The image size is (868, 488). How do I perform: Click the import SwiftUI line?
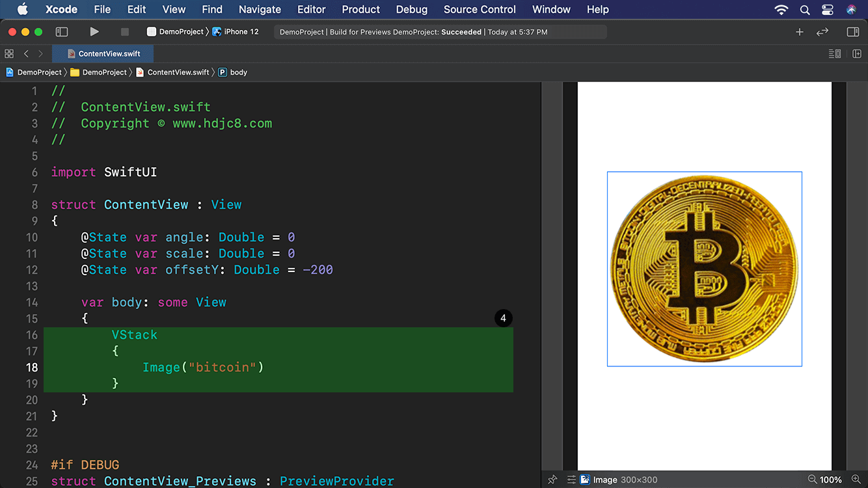[104, 172]
